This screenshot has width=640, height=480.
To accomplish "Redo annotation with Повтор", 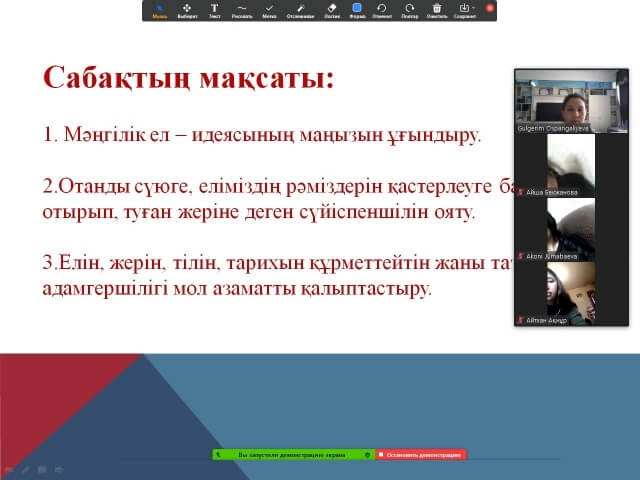I will [x=410, y=11].
